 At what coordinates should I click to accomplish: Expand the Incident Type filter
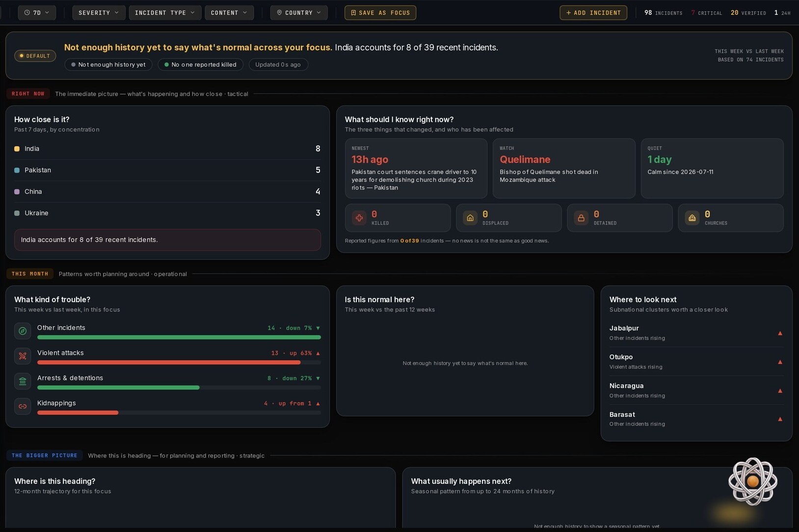[165, 13]
